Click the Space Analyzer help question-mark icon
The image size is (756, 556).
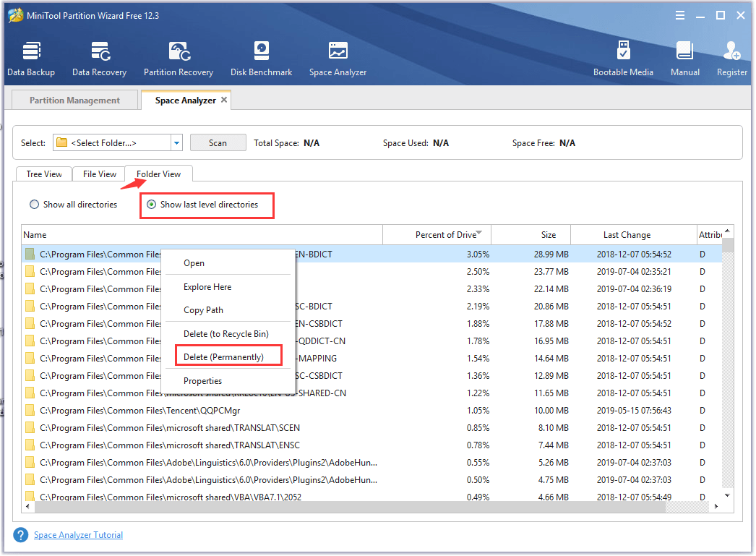pyautogui.click(x=21, y=535)
